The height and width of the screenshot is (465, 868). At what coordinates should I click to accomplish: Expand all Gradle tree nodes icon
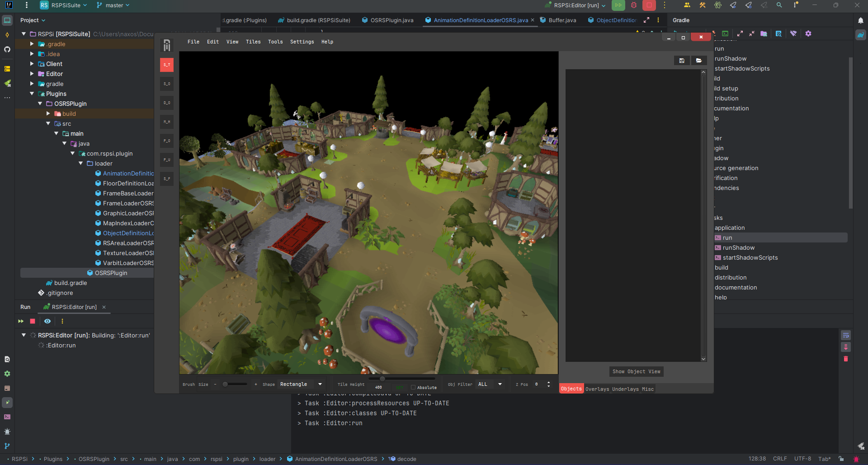[x=740, y=33]
